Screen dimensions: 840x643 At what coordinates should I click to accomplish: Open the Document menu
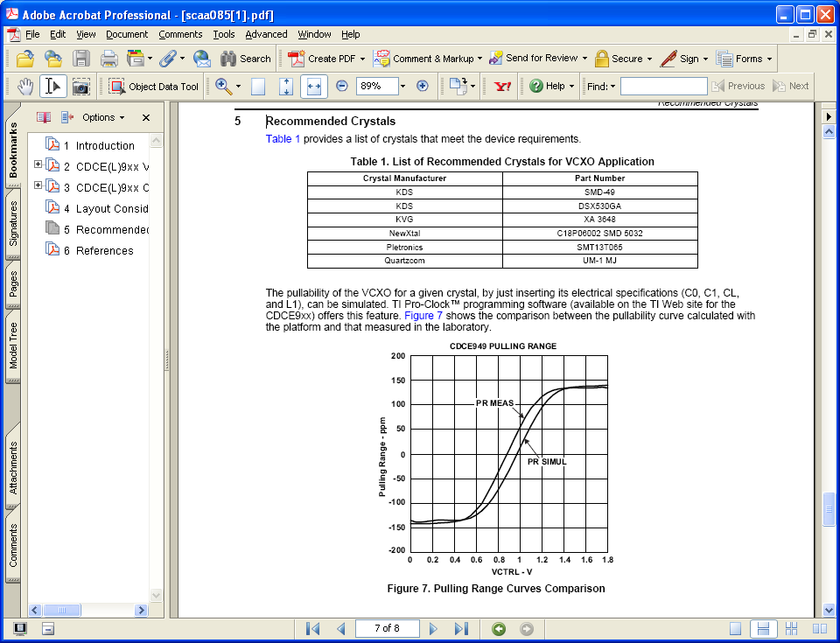tap(126, 34)
